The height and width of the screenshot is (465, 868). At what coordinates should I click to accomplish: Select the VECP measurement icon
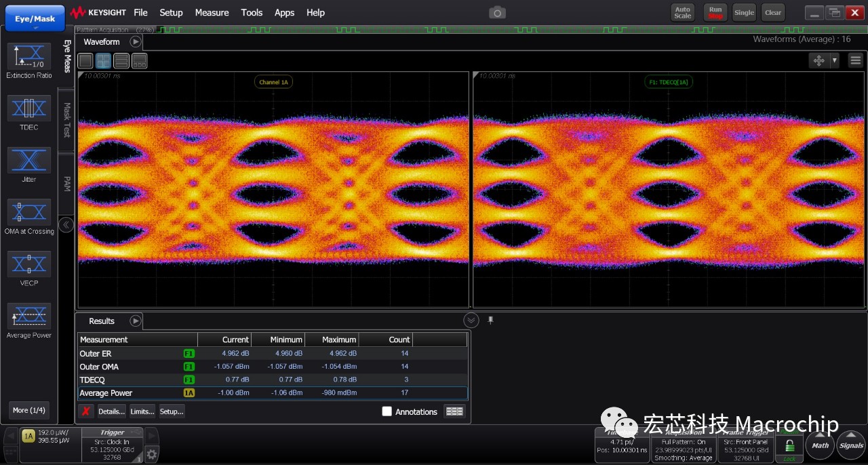click(29, 264)
